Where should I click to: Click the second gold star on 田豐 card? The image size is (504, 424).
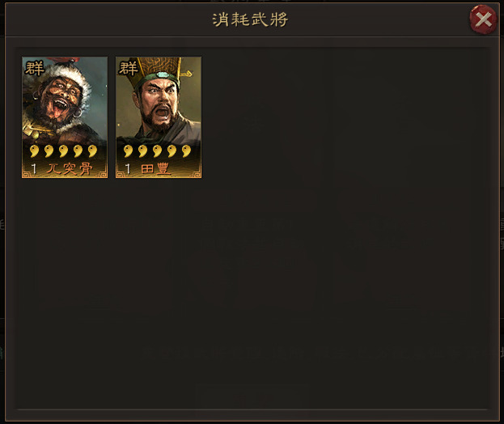point(142,151)
